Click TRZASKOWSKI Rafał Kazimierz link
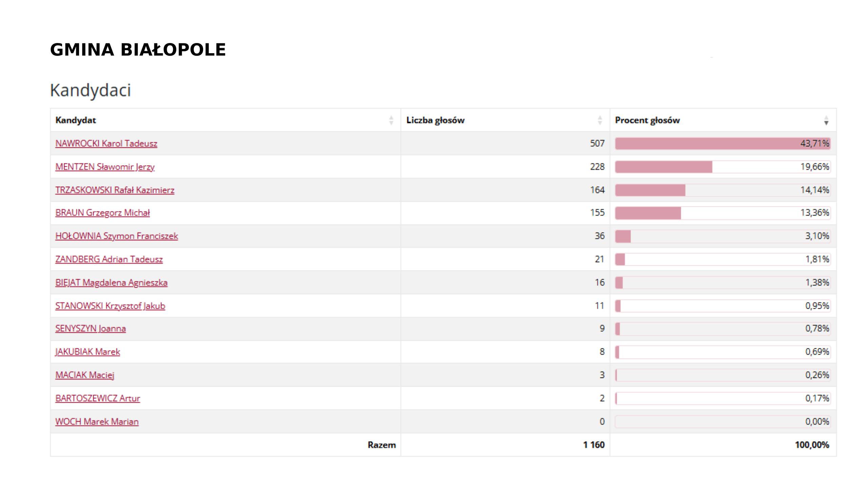Screen dimensions: 868x488 (115, 190)
